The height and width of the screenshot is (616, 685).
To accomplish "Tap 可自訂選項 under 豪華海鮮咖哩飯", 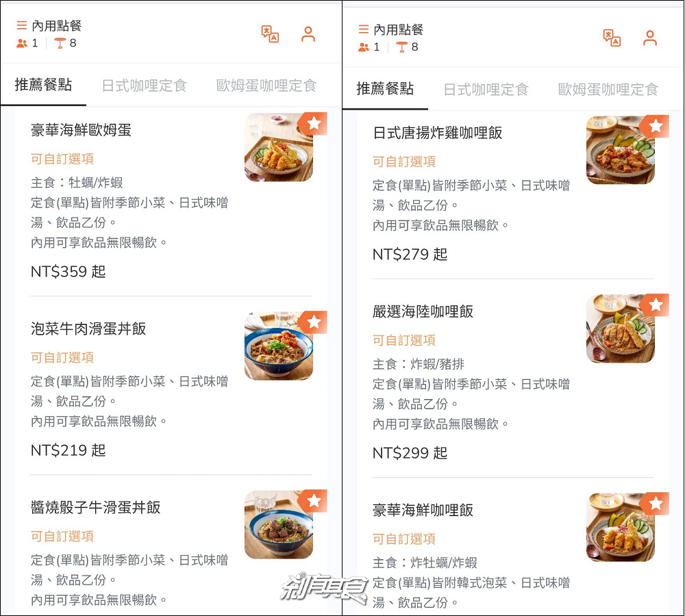I will coord(404,539).
